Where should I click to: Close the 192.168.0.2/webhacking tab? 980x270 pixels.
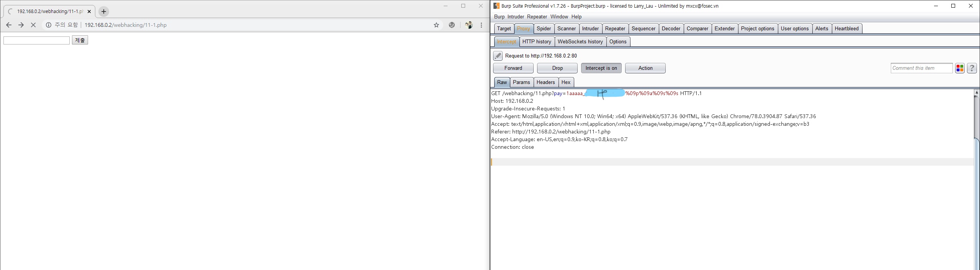pos(89,12)
